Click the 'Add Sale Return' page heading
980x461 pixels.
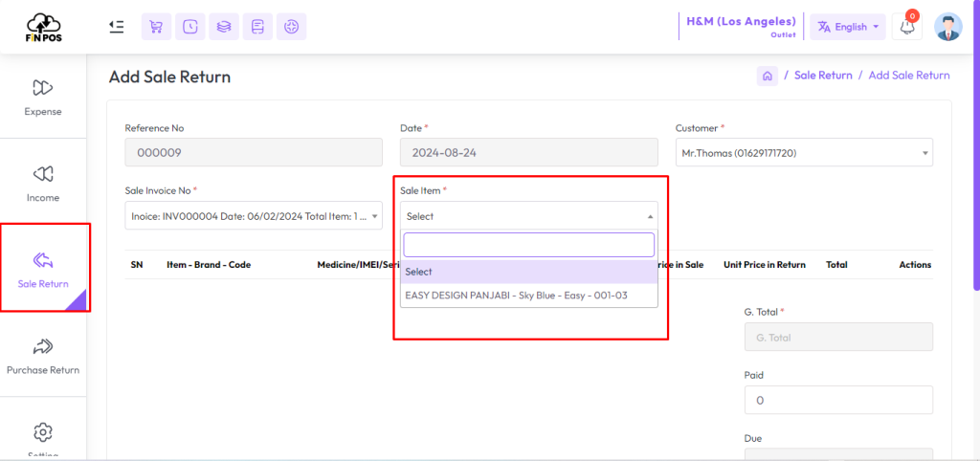(170, 77)
